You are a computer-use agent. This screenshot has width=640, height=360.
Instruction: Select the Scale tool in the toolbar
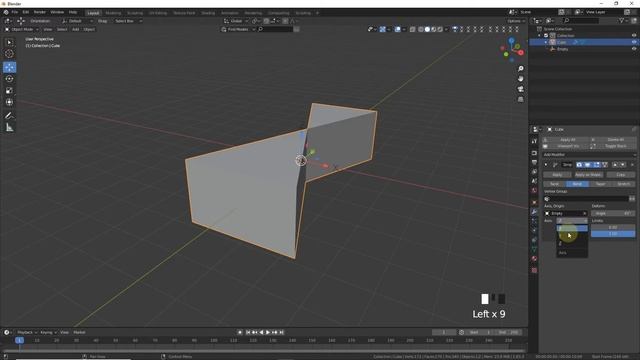9,91
